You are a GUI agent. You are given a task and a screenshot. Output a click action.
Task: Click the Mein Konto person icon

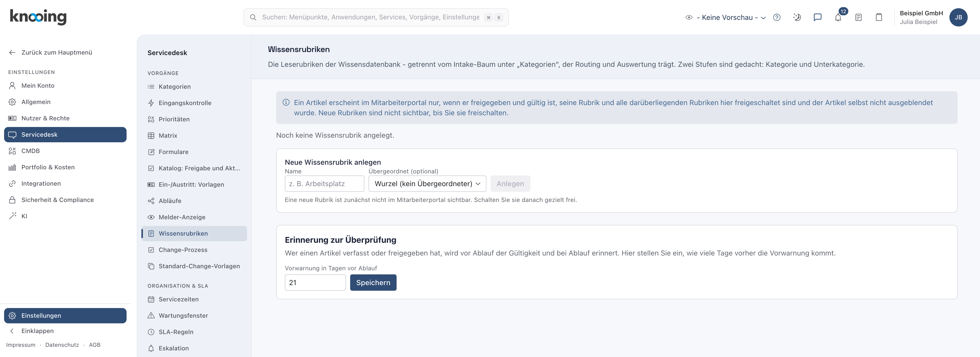(12, 85)
